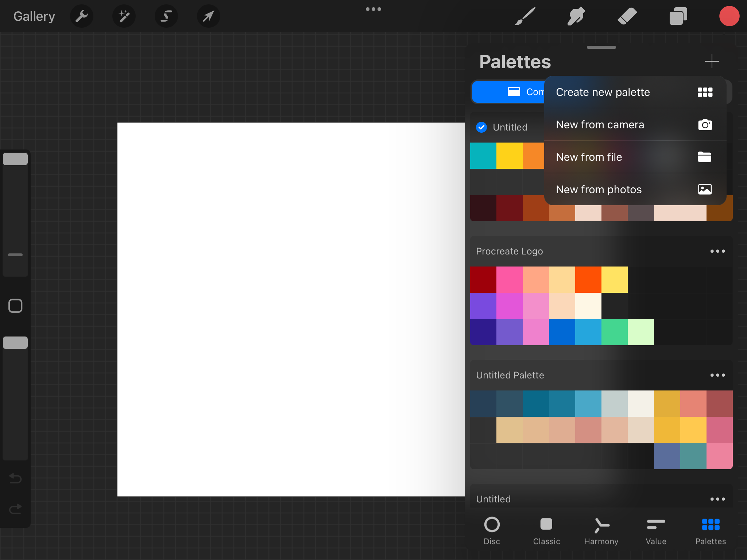Switch to the Harmony color tab

coord(601,531)
